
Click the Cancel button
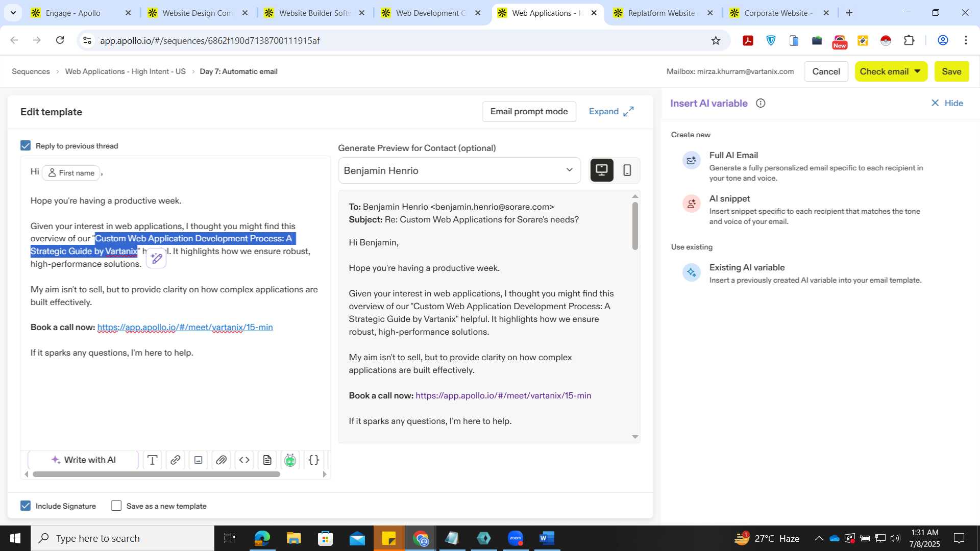[x=826, y=71]
